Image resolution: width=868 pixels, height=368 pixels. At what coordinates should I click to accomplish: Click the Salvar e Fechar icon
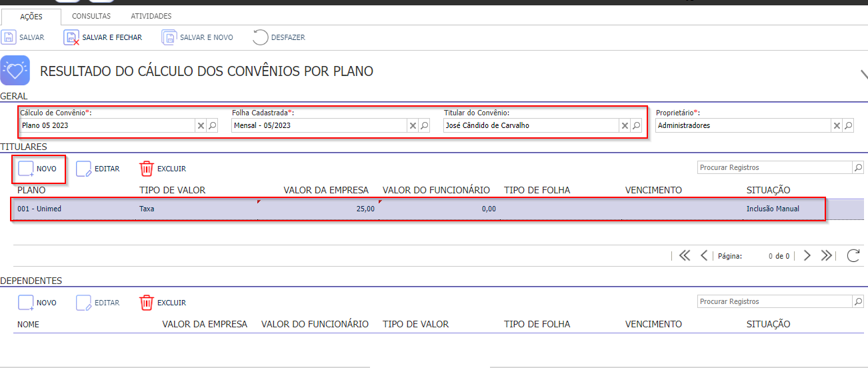point(71,37)
